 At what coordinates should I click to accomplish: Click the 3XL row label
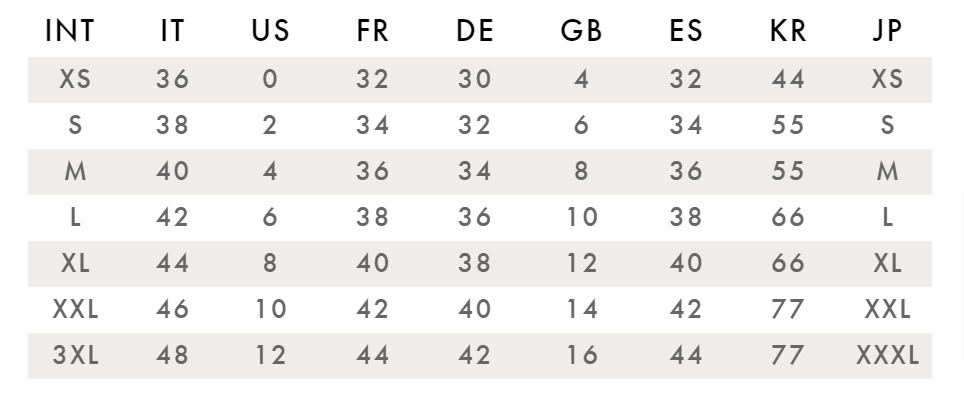(x=75, y=355)
